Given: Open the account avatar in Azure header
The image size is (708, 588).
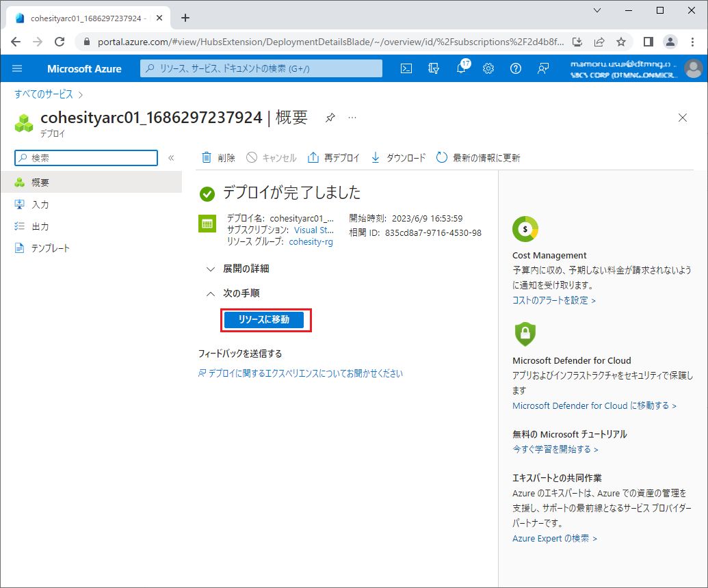Looking at the screenshot, I should tap(693, 68).
